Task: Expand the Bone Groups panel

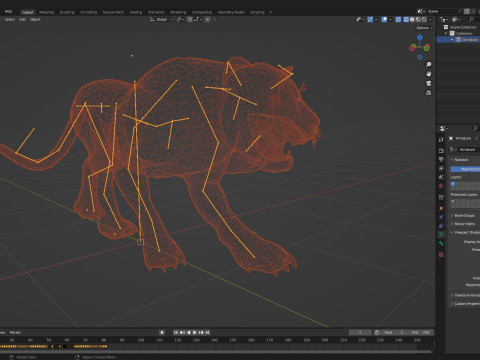Action: pyautogui.click(x=465, y=216)
